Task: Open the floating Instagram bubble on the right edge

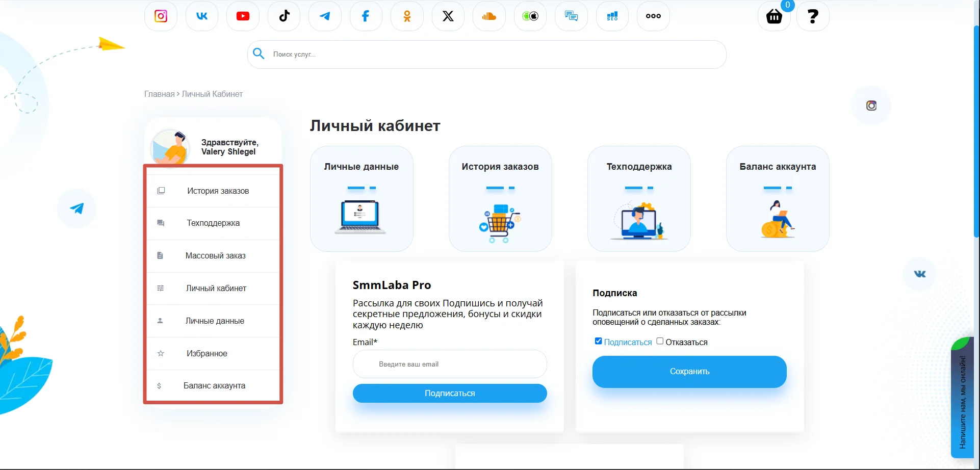Action: (x=871, y=106)
